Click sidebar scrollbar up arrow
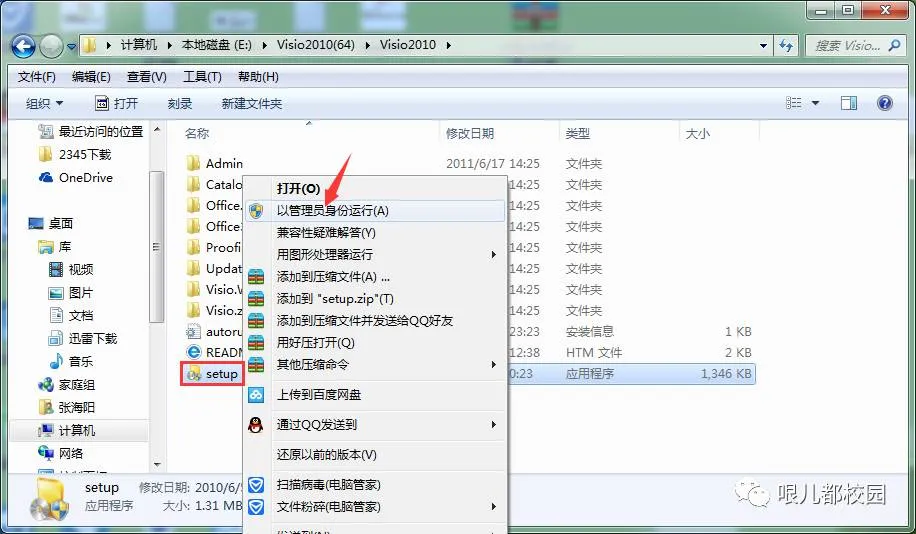 point(157,129)
